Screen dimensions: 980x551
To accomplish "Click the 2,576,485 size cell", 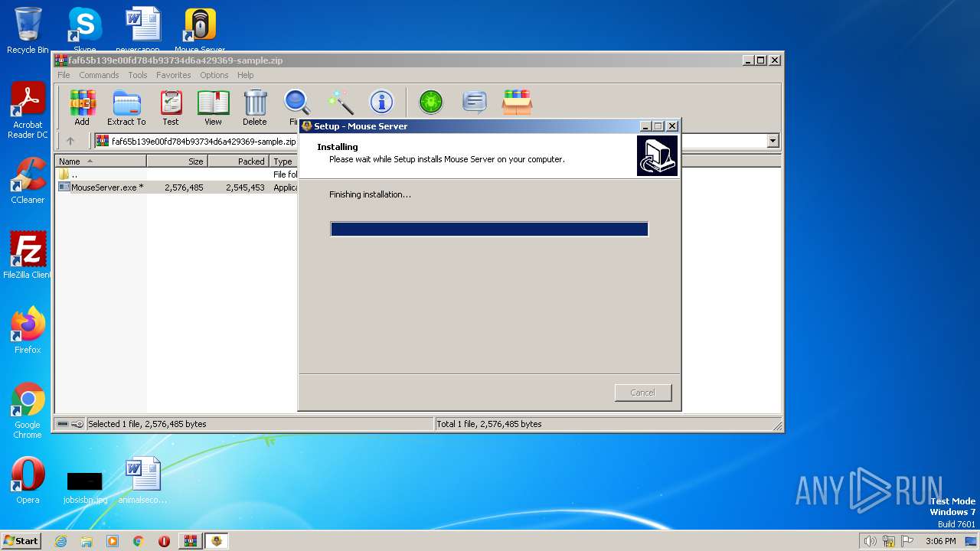I will 184,187.
